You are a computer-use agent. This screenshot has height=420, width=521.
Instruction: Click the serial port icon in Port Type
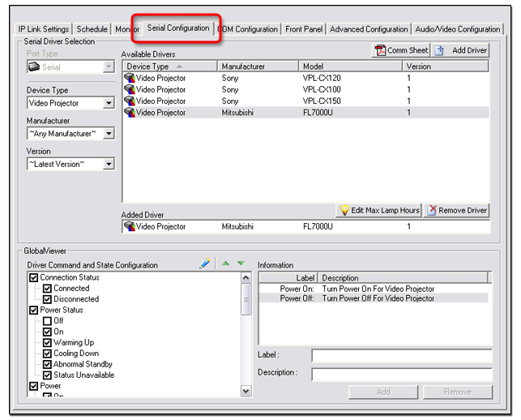(x=34, y=66)
